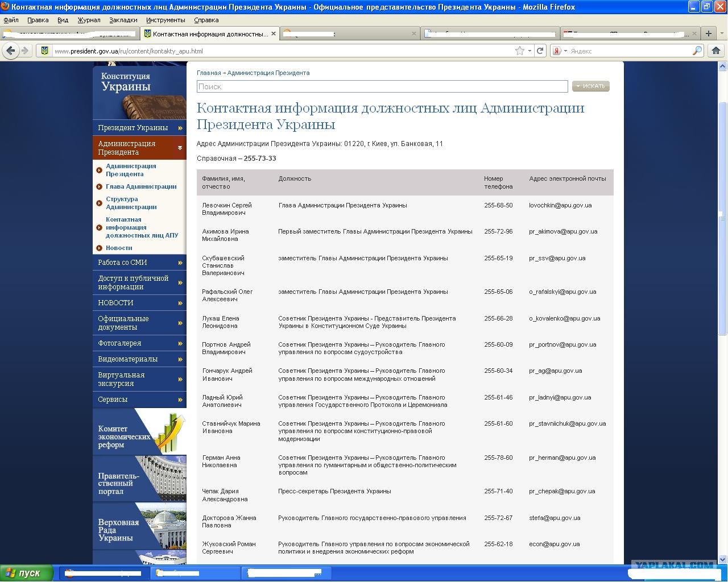Viewport: 728px width, 582px height.
Task: Open the Инструменты menu
Action: tap(166, 20)
